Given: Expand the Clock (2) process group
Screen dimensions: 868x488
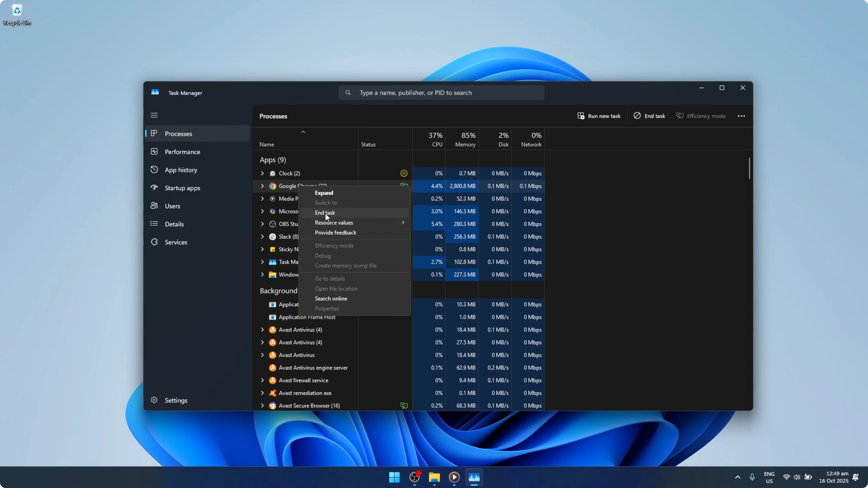Looking at the screenshot, I should pos(262,174).
